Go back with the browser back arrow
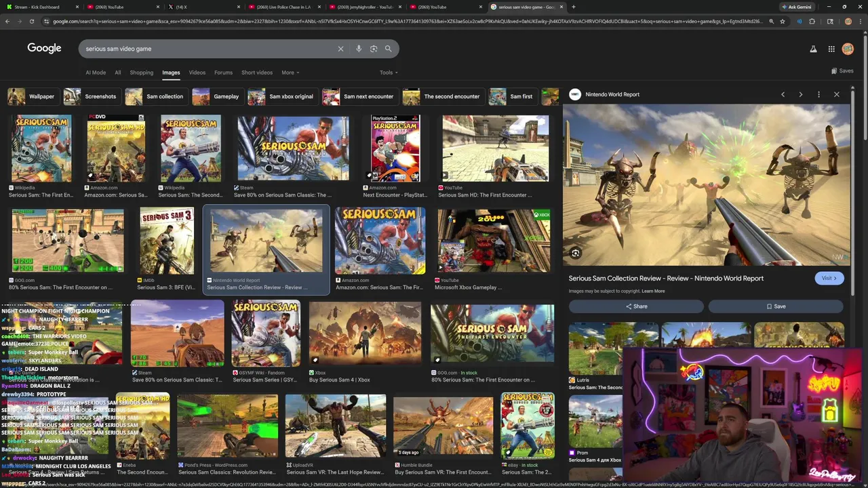This screenshot has width=868, height=488. click(7, 21)
